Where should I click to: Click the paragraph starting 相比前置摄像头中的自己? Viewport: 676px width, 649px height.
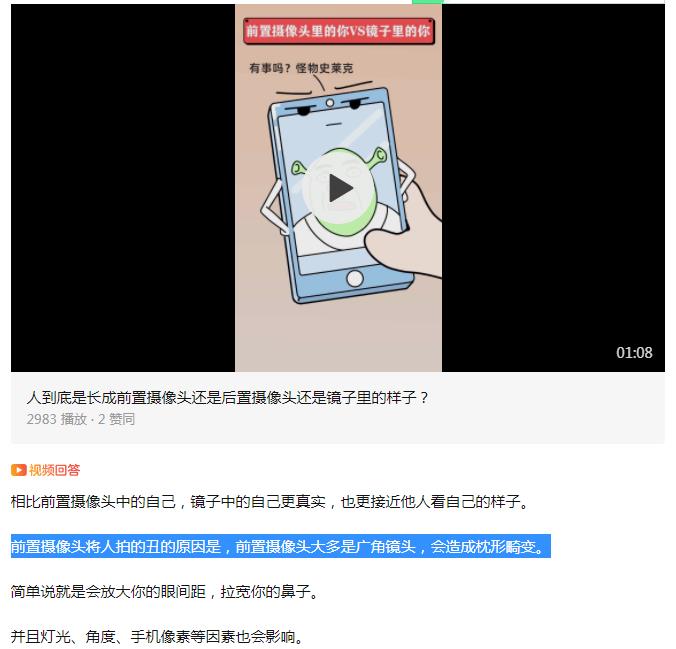click(x=269, y=502)
